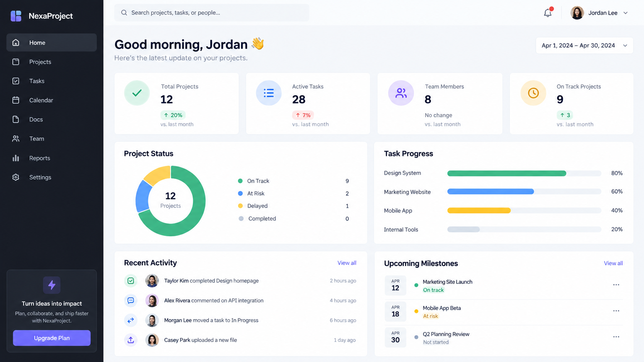Click the '20%' change badge in Total Projects
The image size is (644, 362).
point(173,115)
